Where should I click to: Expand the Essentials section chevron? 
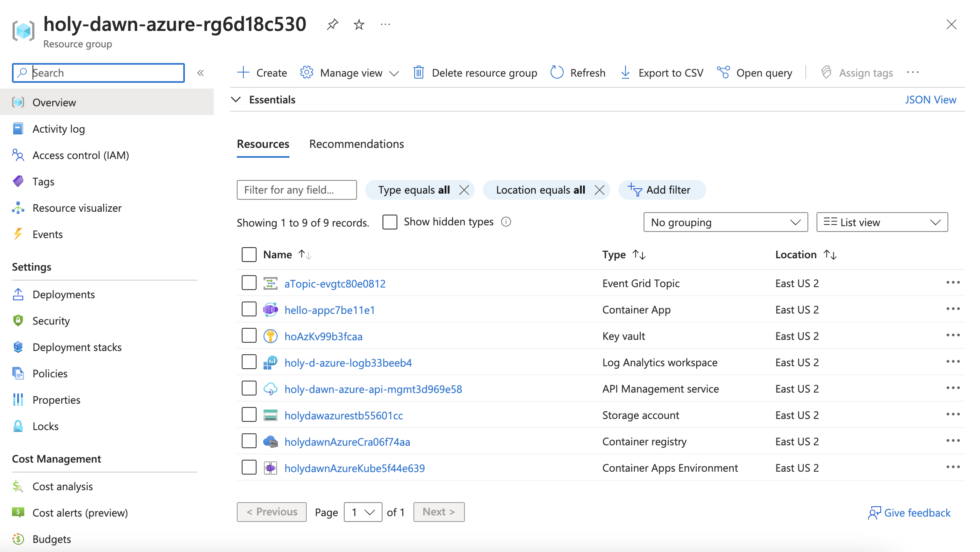[x=236, y=99]
